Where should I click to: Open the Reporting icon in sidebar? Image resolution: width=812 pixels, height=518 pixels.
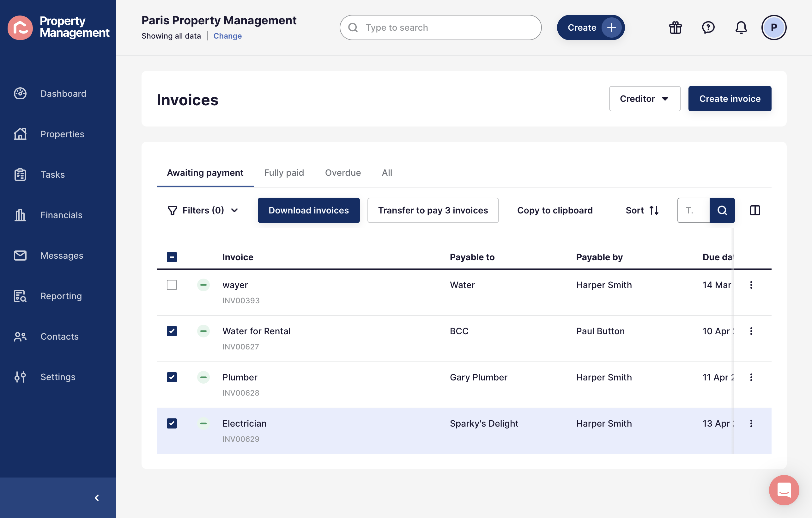[20, 296]
